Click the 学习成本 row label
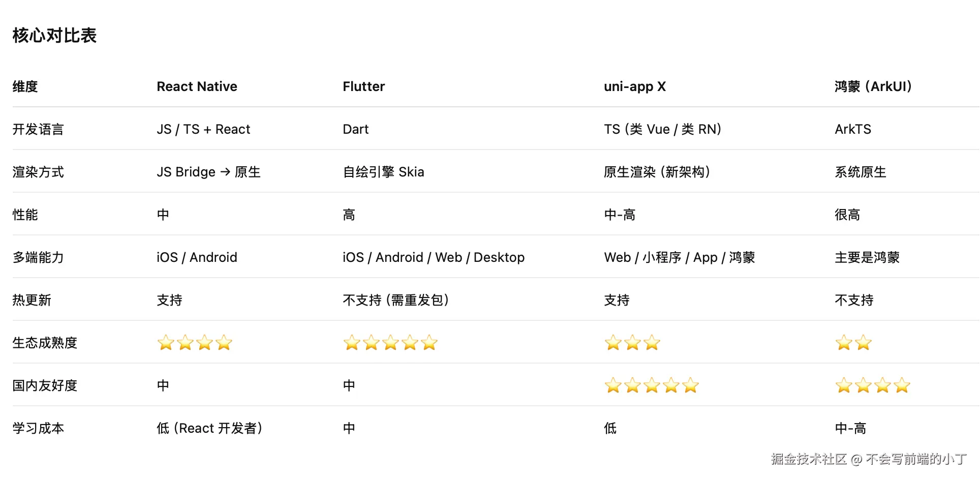This screenshot has height=479, width=980. pyautogui.click(x=38, y=428)
